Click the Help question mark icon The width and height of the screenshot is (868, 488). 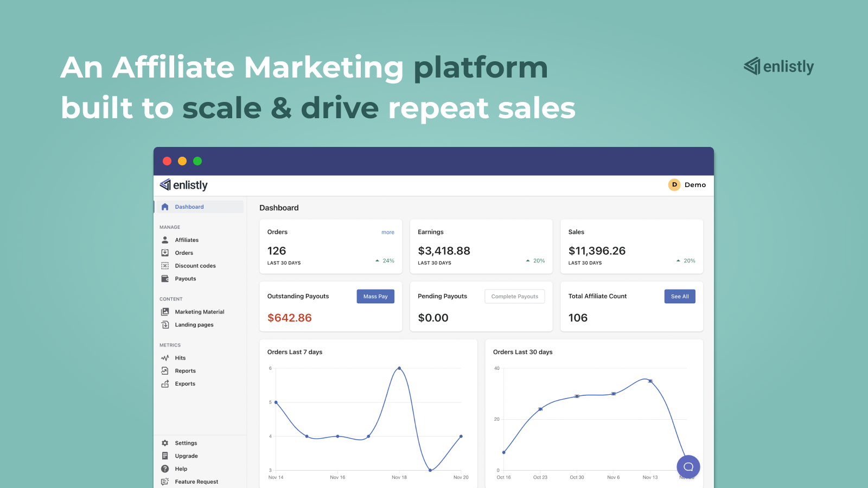pyautogui.click(x=165, y=469)
